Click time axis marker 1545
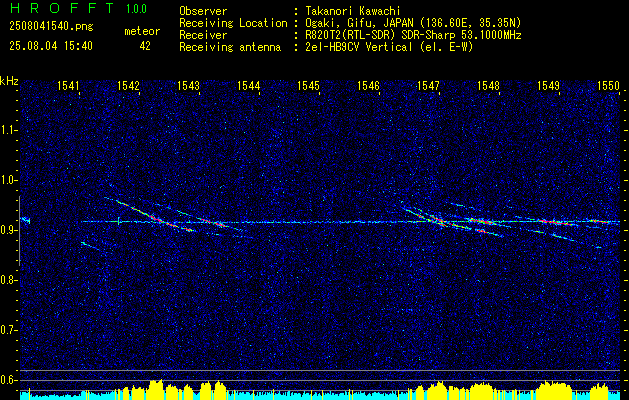Image resolution: width=629 pixels, height=400 pixels. point(308,85)
